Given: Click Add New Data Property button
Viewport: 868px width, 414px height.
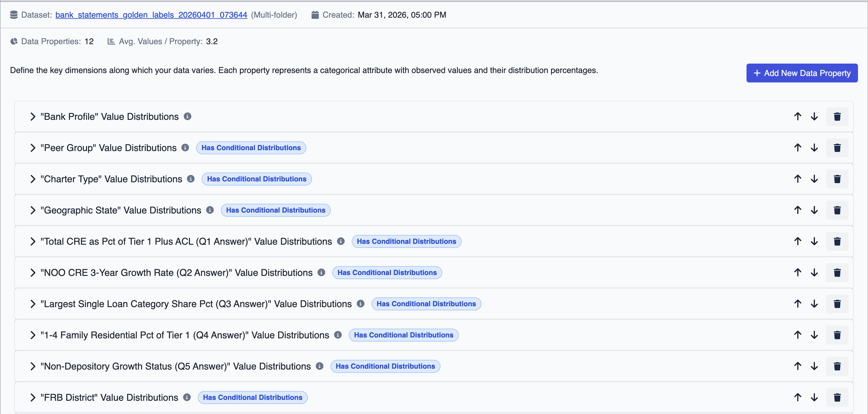Looking at the screenshot, I should click(802, 73).
